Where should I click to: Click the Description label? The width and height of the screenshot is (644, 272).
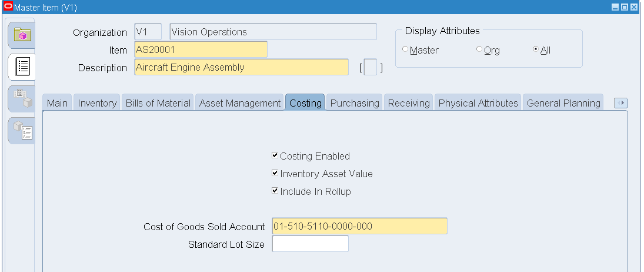coord(103,68)
